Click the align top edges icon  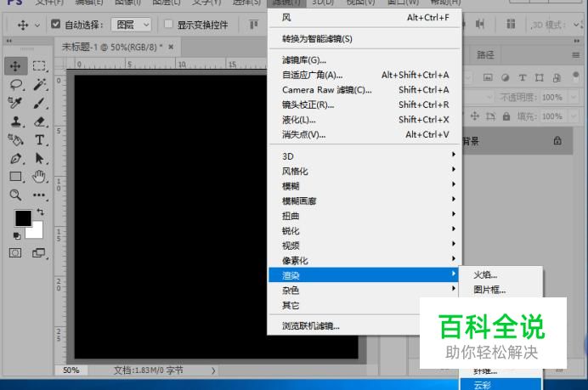click(254, 25)
